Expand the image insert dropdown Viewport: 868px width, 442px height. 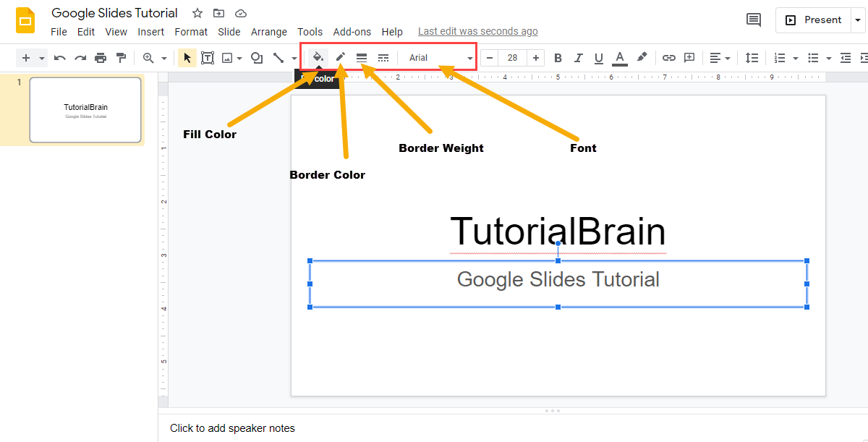coord(239,57)
